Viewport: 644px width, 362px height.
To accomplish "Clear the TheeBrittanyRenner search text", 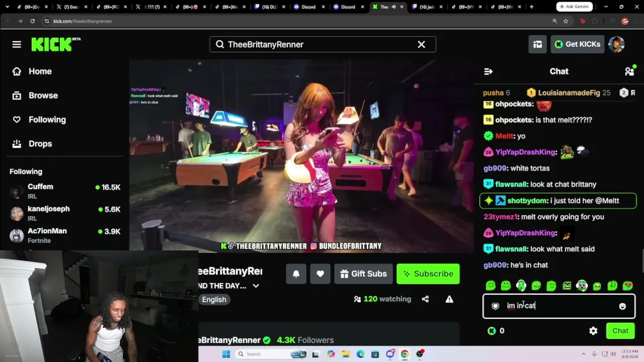I will pyautogui.click(x=421, y=44).
